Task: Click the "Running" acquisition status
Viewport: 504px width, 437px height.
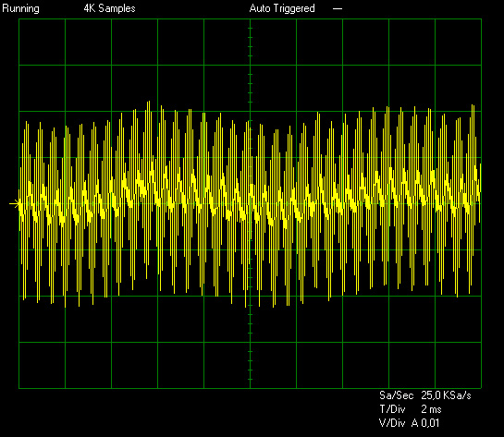Action: coord(21,8)
